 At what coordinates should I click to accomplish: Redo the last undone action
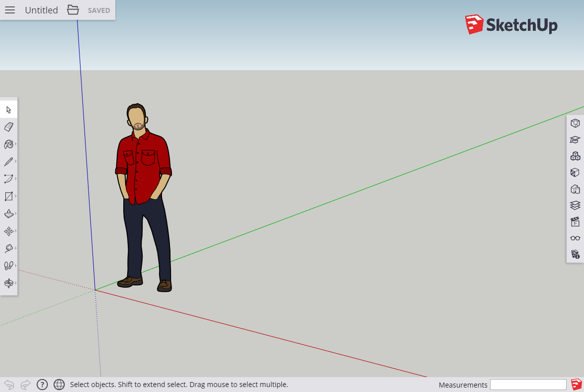[x=25, y=385]
